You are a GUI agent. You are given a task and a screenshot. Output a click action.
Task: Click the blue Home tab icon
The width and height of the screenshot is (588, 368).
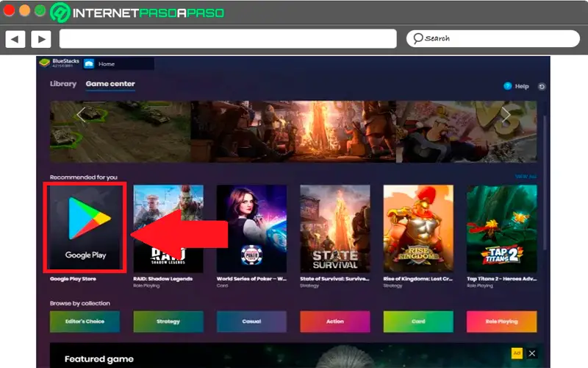tap(89, 64)
